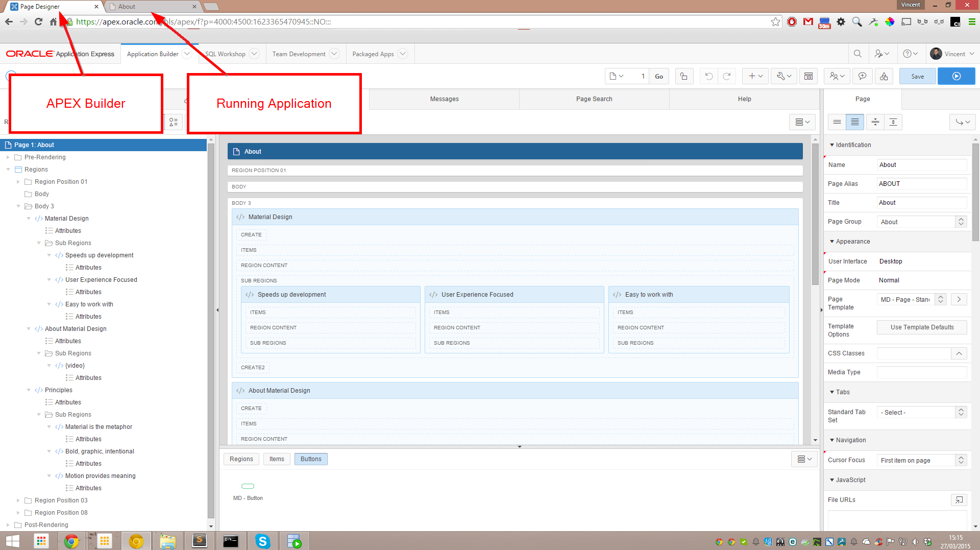
Task: Click the browser reload icon
Action: (38, 21)
